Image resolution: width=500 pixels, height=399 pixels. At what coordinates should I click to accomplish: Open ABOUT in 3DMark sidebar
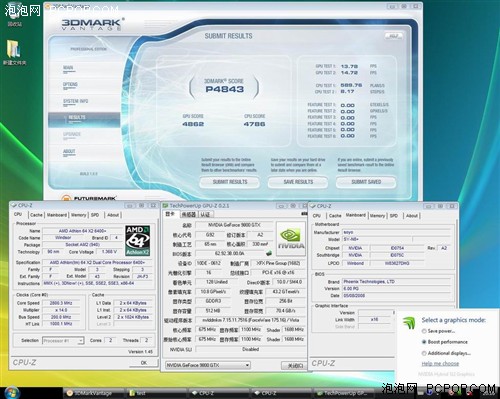[69, 152]
